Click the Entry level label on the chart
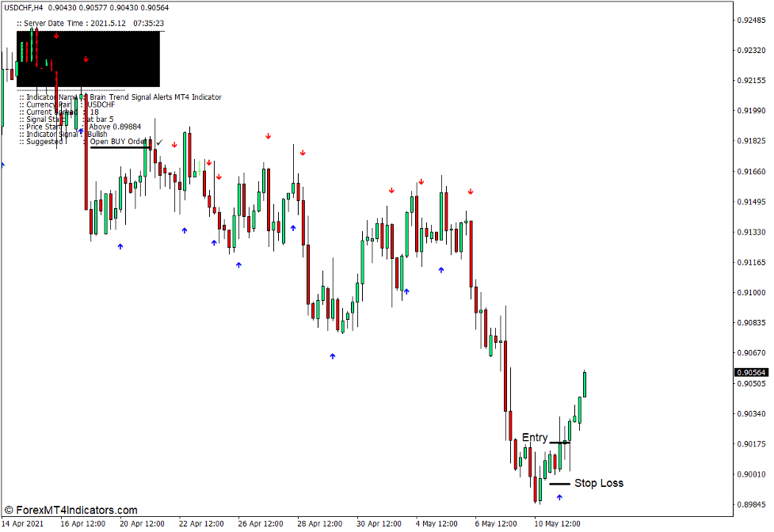The image size is (774, 532). click(534, 437)
